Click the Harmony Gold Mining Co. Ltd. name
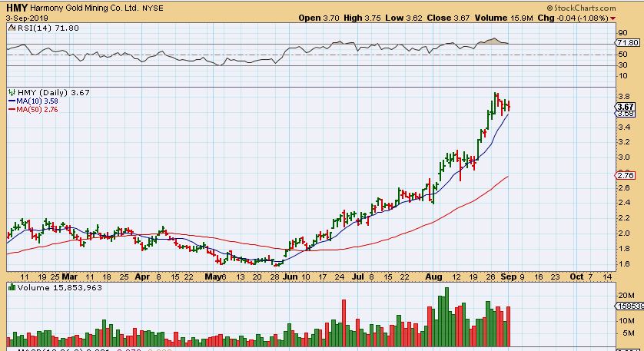The image size is (644, 351). (85, 8)
